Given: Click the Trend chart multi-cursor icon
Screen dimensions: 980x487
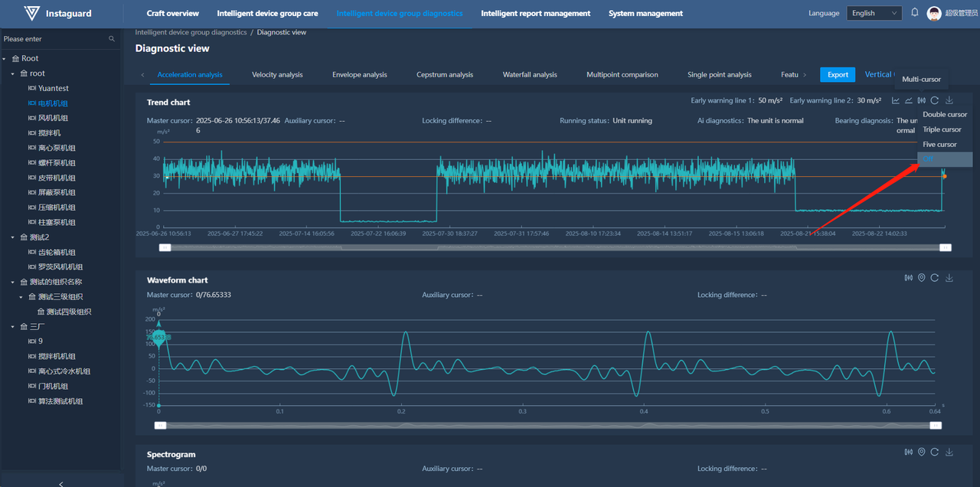Looking at the screenshot, I should (921, 101).
